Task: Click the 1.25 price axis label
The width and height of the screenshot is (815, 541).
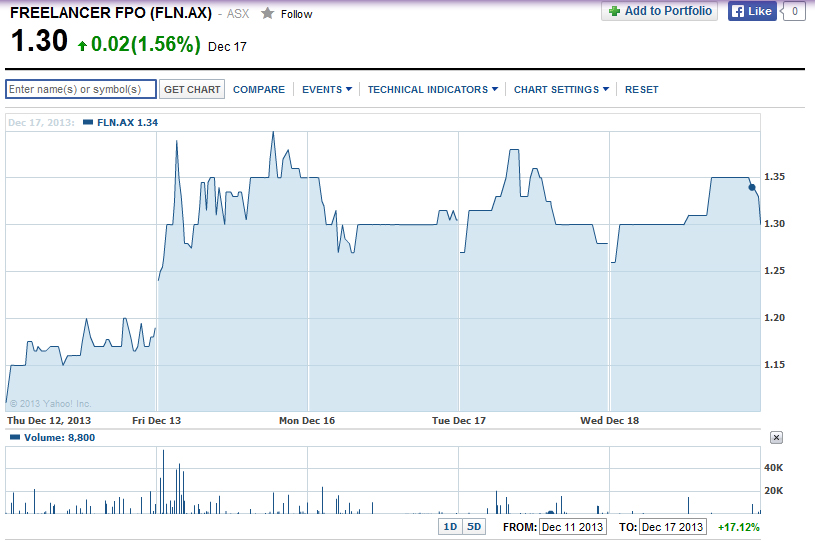Action: [774, 270]
